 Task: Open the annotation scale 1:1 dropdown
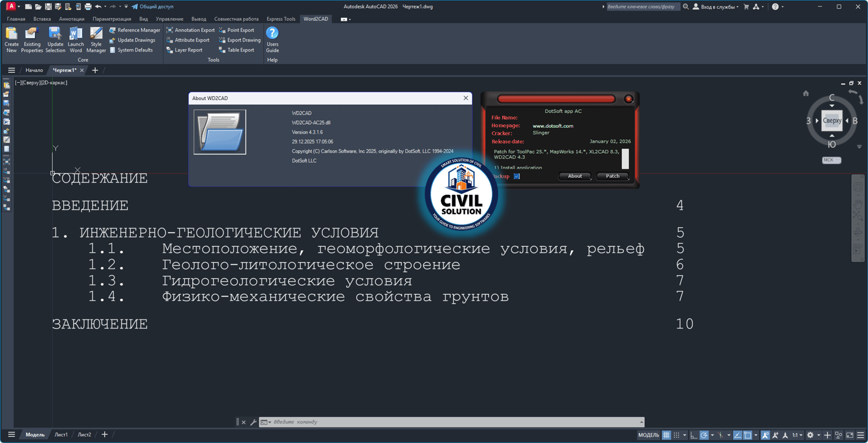click(797, 435)
